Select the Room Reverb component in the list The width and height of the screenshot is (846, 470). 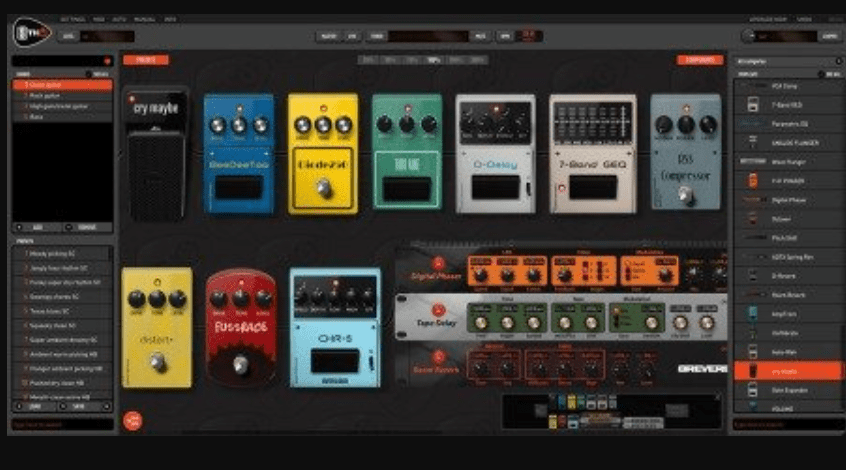click(788, 295)
